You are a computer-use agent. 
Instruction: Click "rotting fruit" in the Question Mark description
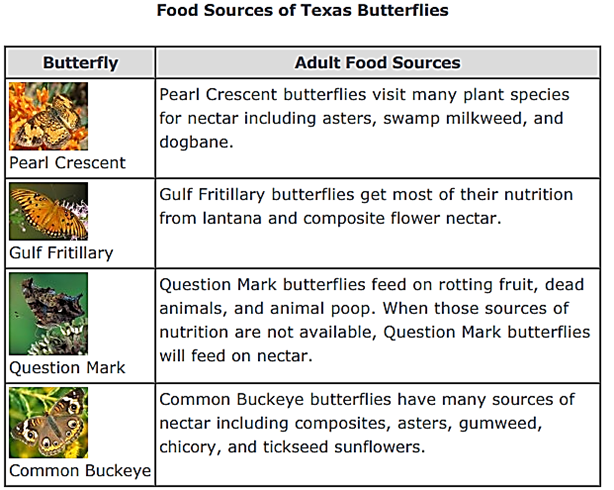click(x=475, y=285)
